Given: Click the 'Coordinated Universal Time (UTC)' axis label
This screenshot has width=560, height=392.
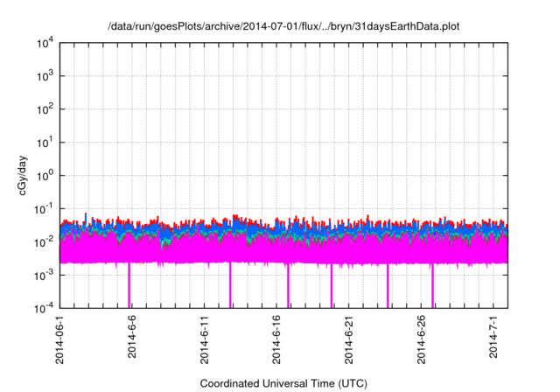Looking at the screenshot, I should point(283,383).
